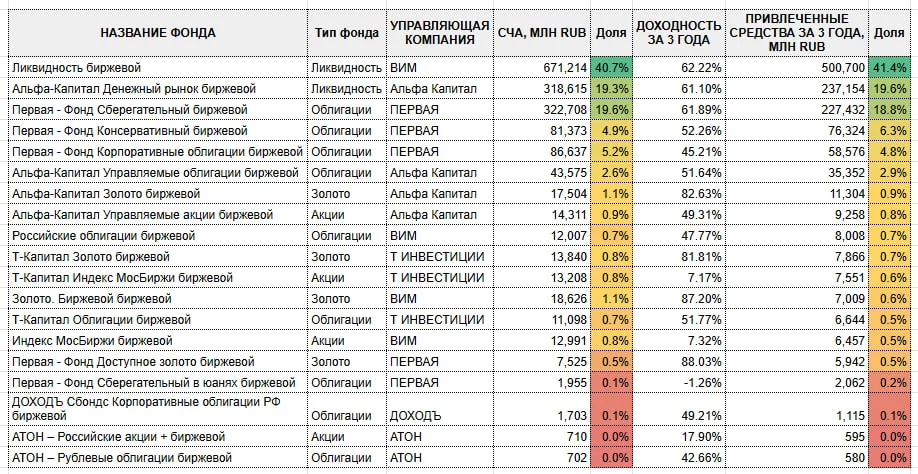Select Альфа-Капитал Золото биржевой row name
Viewport: 918px width, 474px height.
157,194
